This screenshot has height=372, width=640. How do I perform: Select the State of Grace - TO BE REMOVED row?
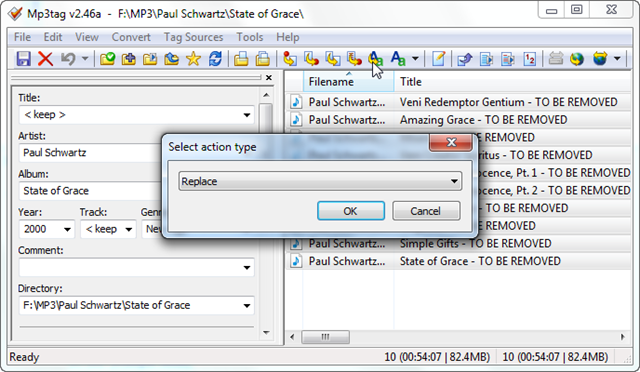pos(459,261)
